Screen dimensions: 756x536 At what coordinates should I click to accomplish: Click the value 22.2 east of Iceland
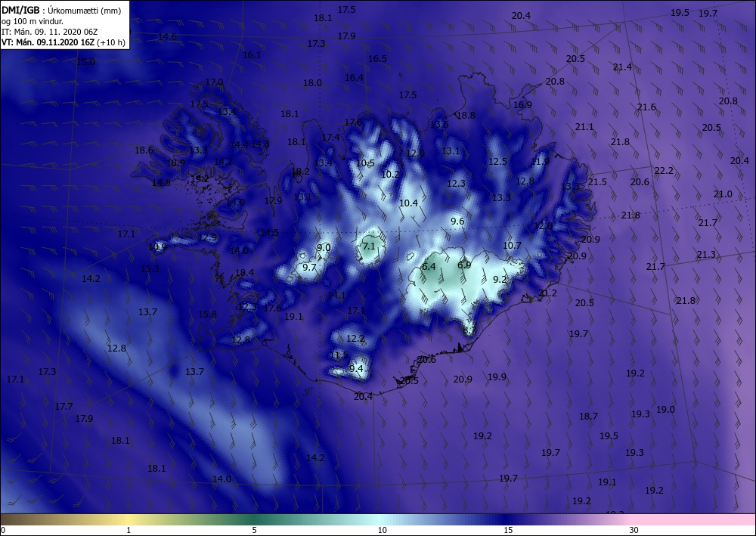tap(664, 171)
